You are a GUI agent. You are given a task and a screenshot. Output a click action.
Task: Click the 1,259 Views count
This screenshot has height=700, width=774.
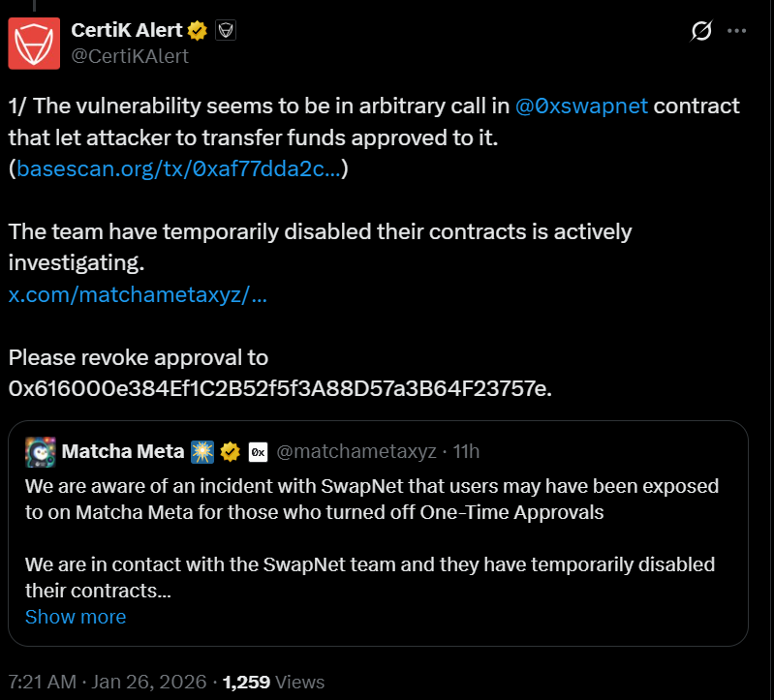pos(273,682)
